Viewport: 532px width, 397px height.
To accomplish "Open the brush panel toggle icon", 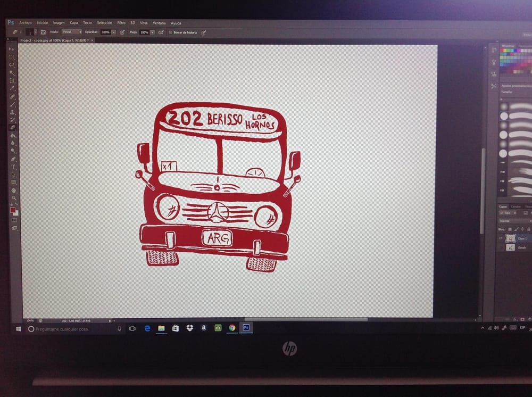I will pos(43,32).
